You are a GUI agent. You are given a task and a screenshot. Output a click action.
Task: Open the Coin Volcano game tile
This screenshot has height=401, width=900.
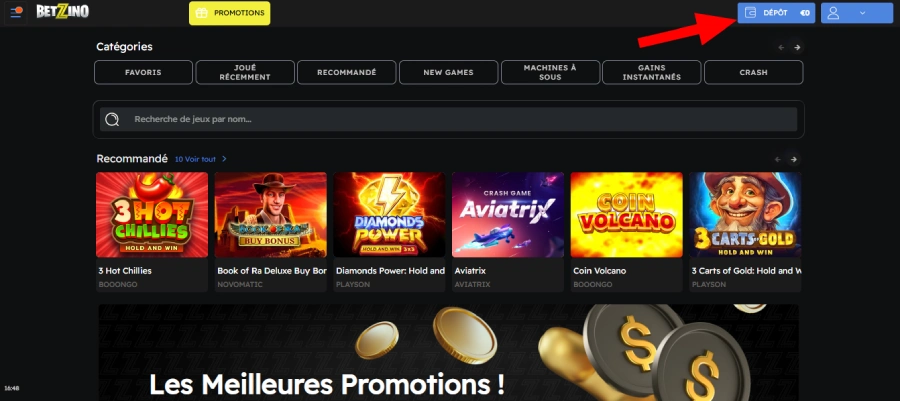[626, 215]
